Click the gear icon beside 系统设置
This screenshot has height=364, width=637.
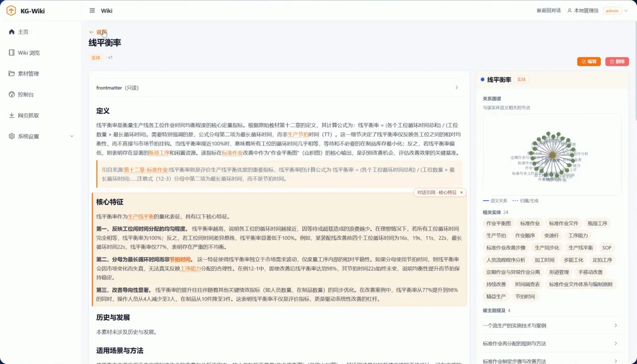(11, 136)
